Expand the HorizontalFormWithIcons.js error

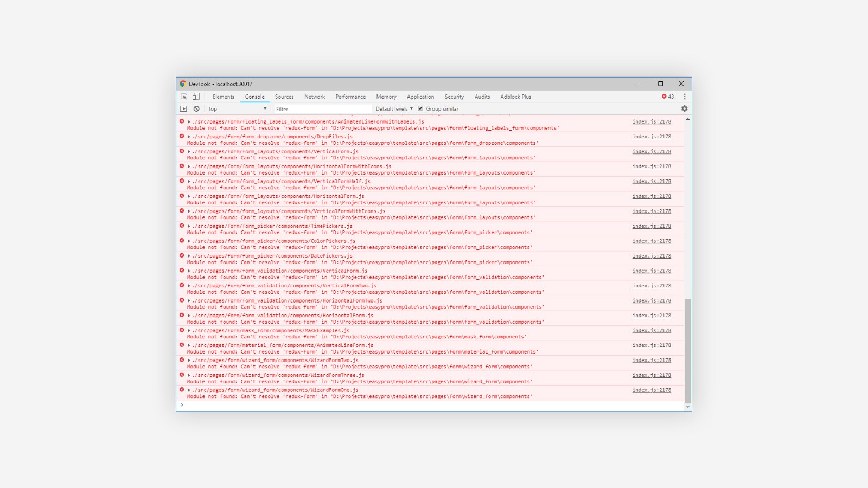pyautogui.click(x=189, y=166)
